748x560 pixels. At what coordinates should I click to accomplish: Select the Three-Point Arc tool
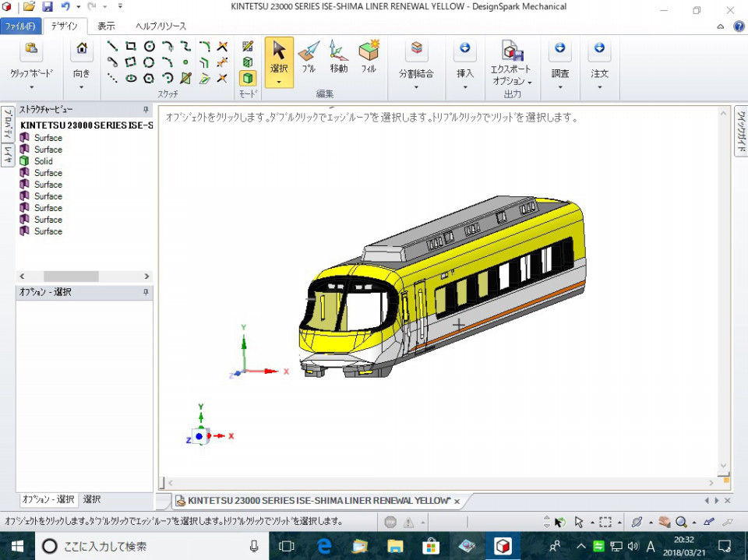[x=168, y=78]
